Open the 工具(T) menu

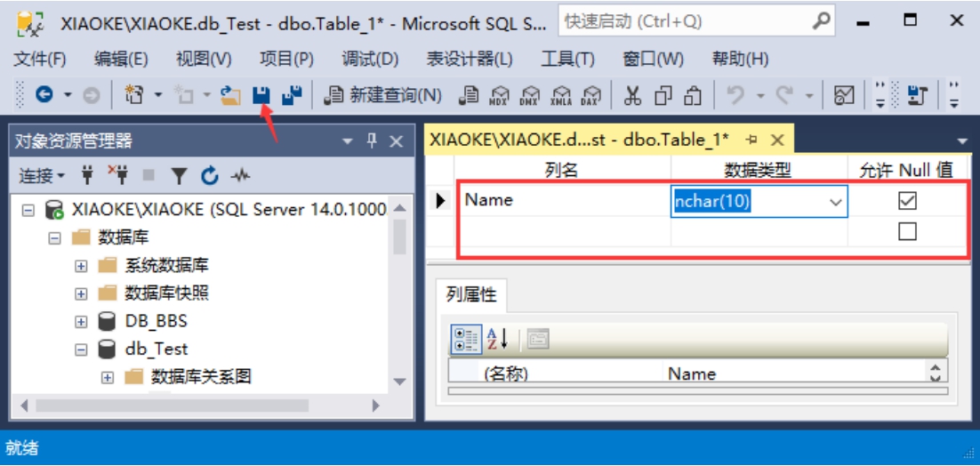click(566, 60)
